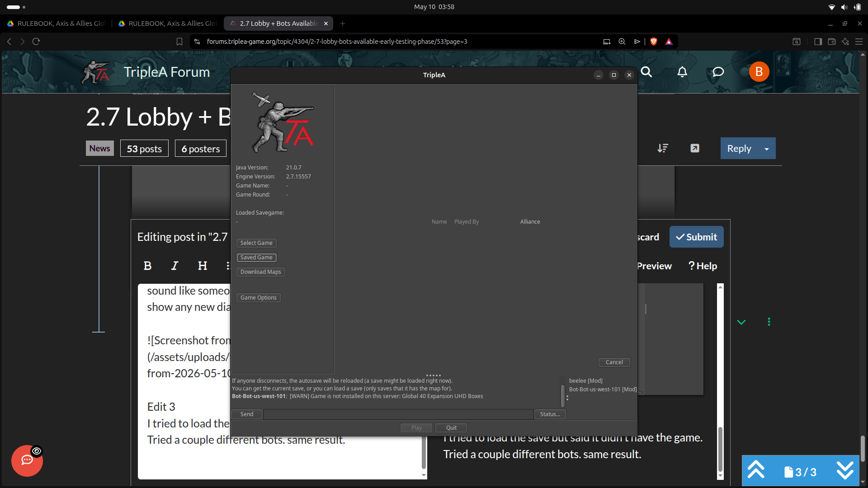Select Bot-Bot-us-west-101 [Mod] in player list
Image resolution: width=868 pixels, height=488 pixels.
click(x=603, y=389)
